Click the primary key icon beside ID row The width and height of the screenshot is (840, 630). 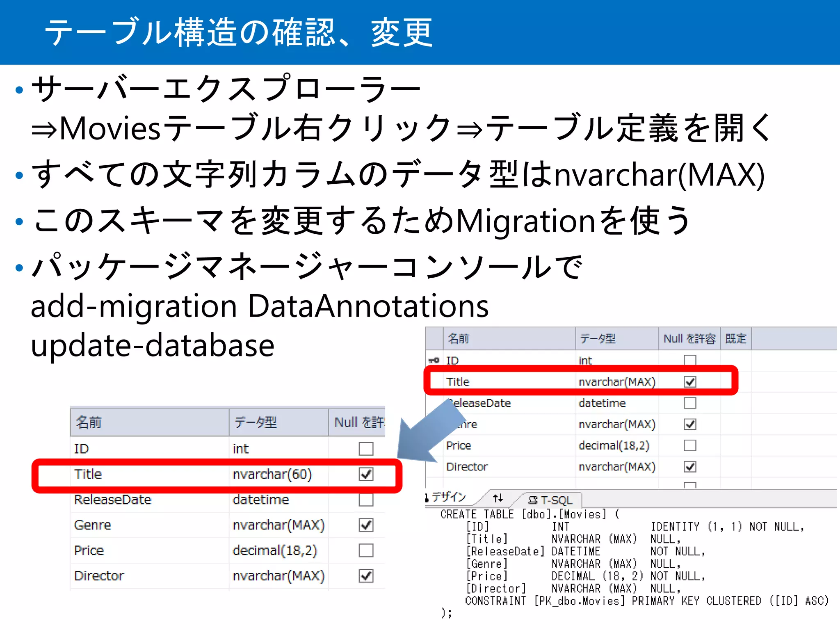tap(434, 361)
